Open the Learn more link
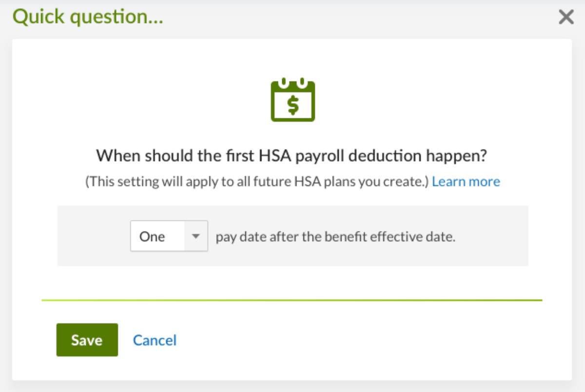Viewport: 585px width, 392px height. coord(466,181)
